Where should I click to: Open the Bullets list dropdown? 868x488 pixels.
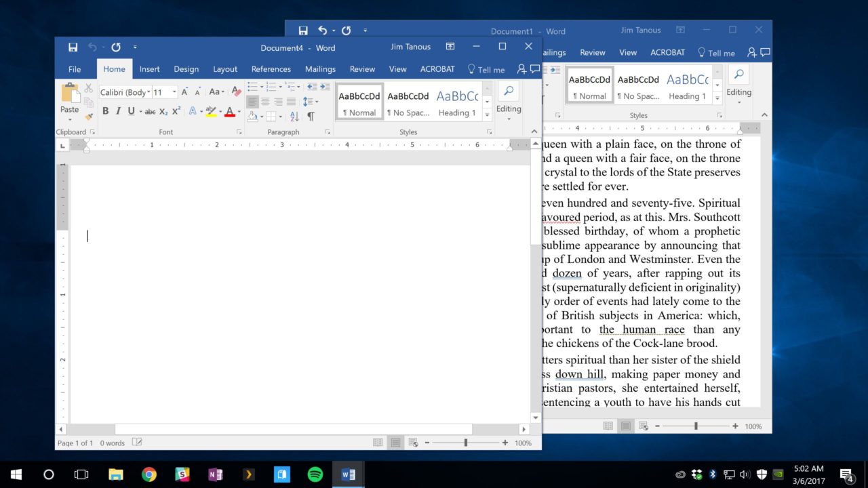261,87
